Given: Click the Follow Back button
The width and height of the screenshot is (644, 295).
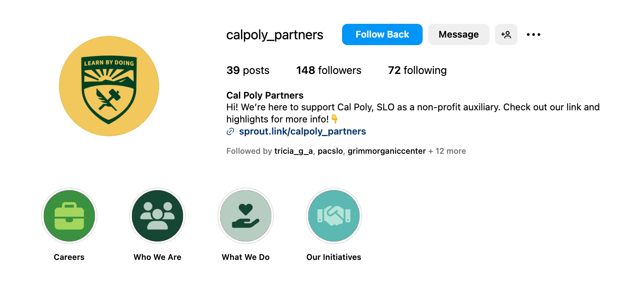Looking at the screenshot, I should click(x=382, y=34).
